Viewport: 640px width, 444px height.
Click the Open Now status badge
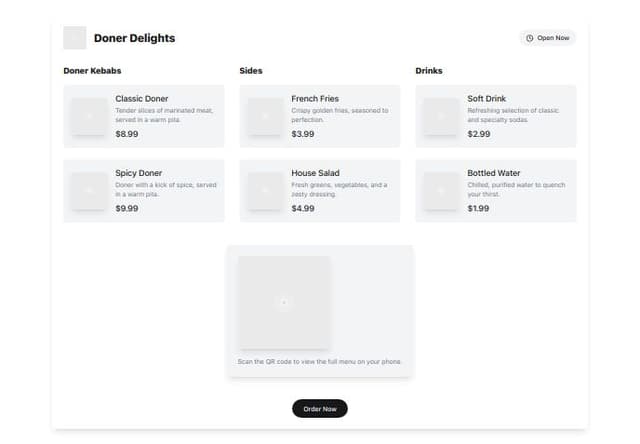[547, 38]
